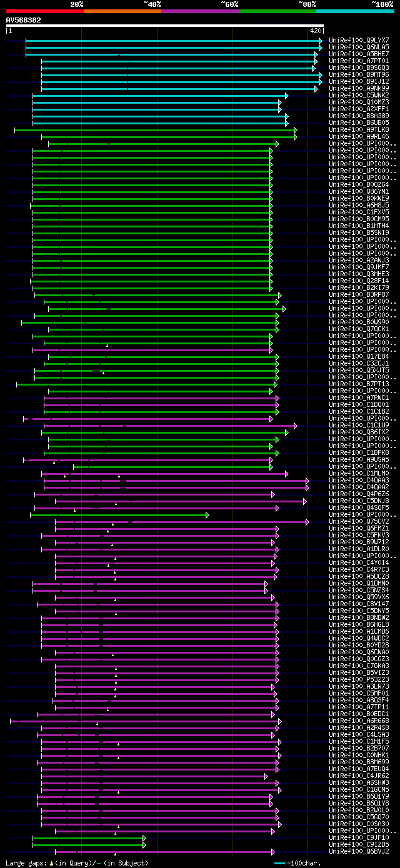Select hit label UniRef100_B7PT13
The width and height of the screenshot is (400, 868).
359,384
